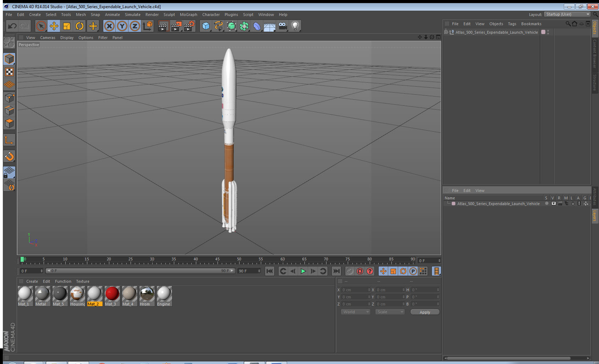This screenshot has height=364, width=599.
Task: Activate the Move tool in top toolbar
Action: [54, 26]
